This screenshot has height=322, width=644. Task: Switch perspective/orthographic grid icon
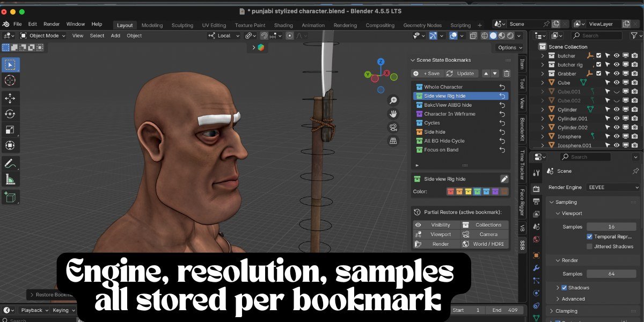(393, 141)
